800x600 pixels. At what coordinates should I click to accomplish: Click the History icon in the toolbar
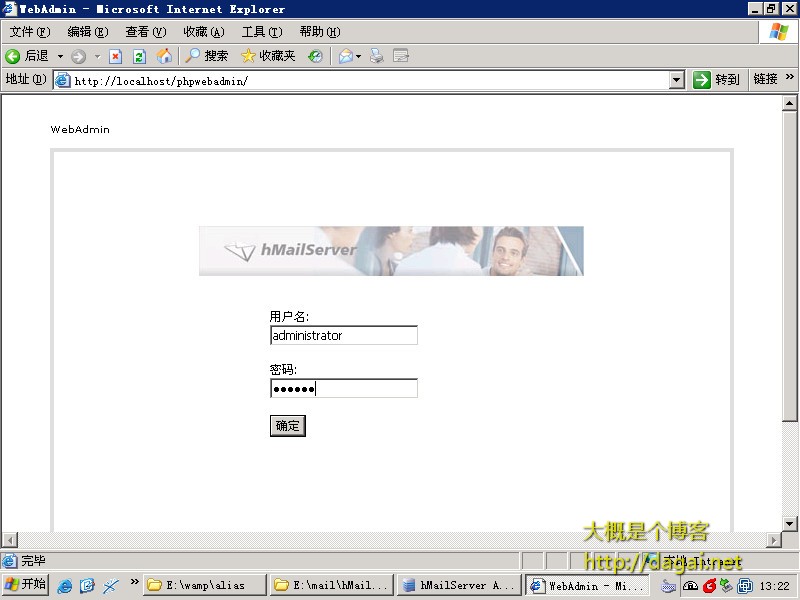point(315,56)
